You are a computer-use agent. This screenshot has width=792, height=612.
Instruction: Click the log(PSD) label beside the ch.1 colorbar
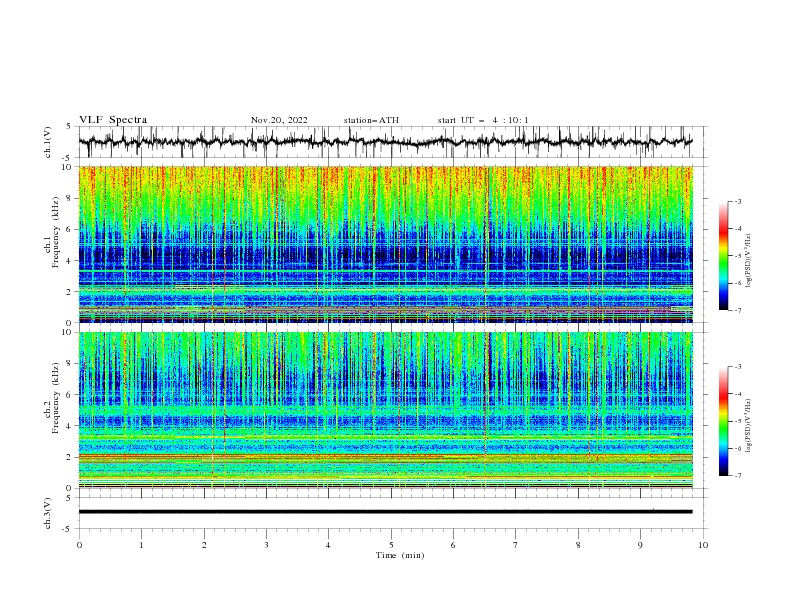pyautogui.click(x=748, y=261)
